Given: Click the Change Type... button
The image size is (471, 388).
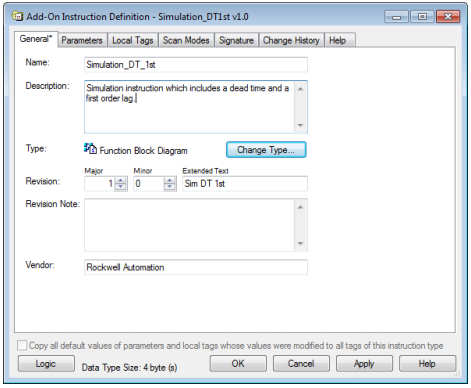Looking at the screenshot, I should coord(266,150).
